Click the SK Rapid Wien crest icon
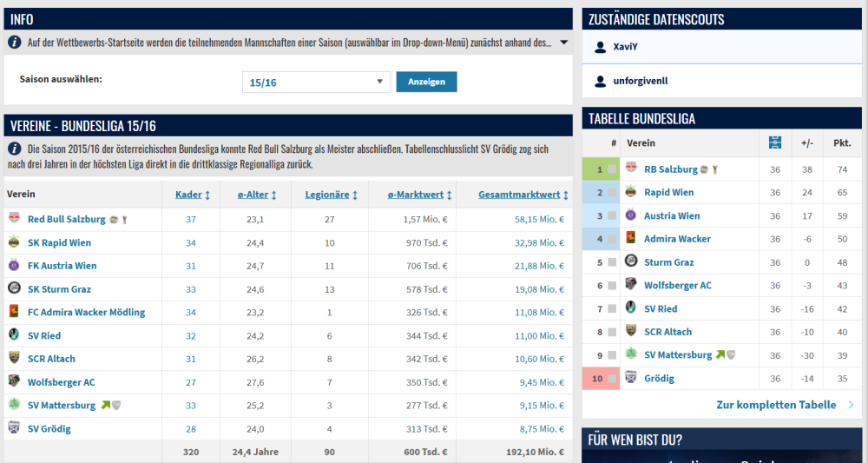The height and width of the screenshot is (463, 868). pos(14,242)
